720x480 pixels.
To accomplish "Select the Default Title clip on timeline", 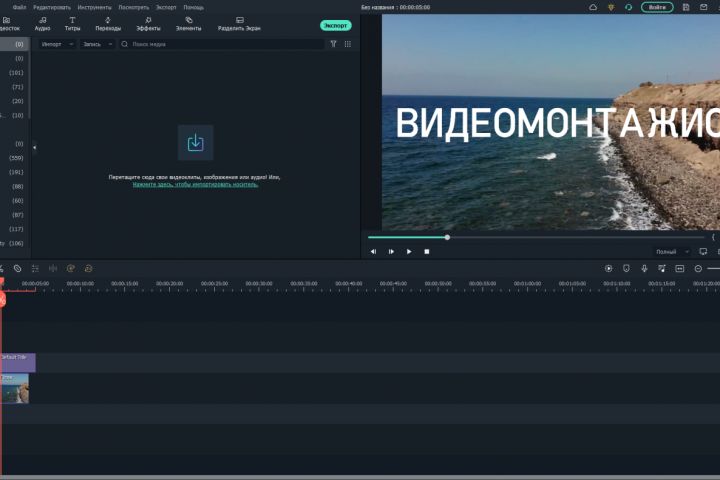I will point(18,363).
